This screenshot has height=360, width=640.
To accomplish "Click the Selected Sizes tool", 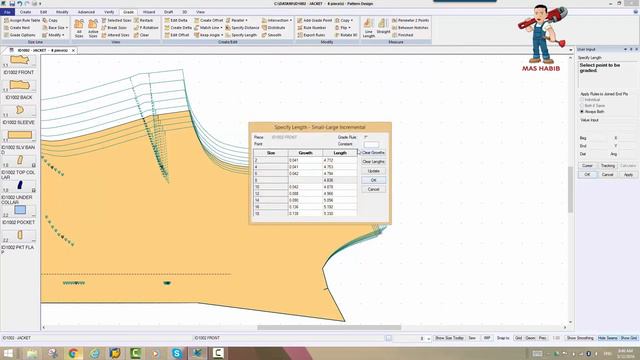I will (x=116, y=20).
